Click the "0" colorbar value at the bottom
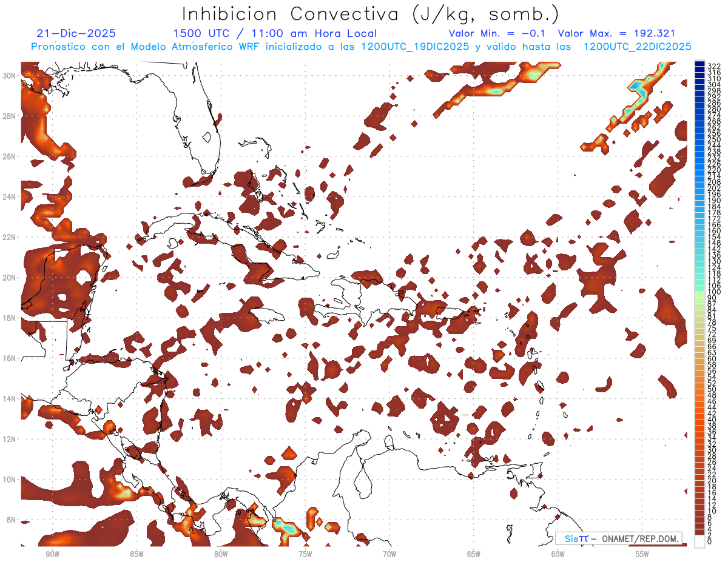 (710, 542)
